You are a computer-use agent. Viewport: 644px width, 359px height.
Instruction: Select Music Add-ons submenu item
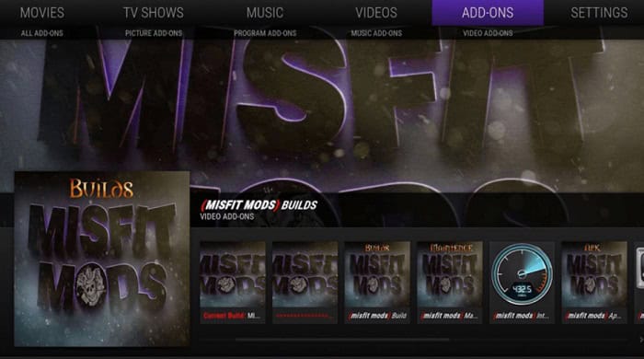coord(376,33)
